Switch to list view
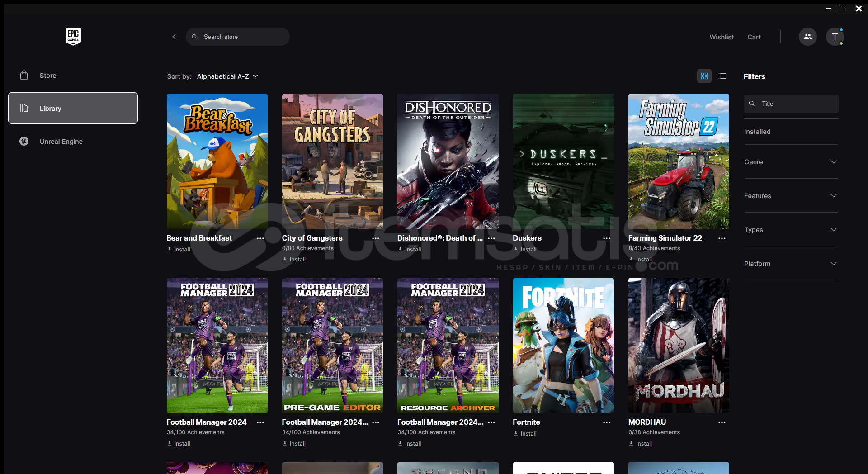The width and height of the screenshot is (868, 474). tap(722, 76)
